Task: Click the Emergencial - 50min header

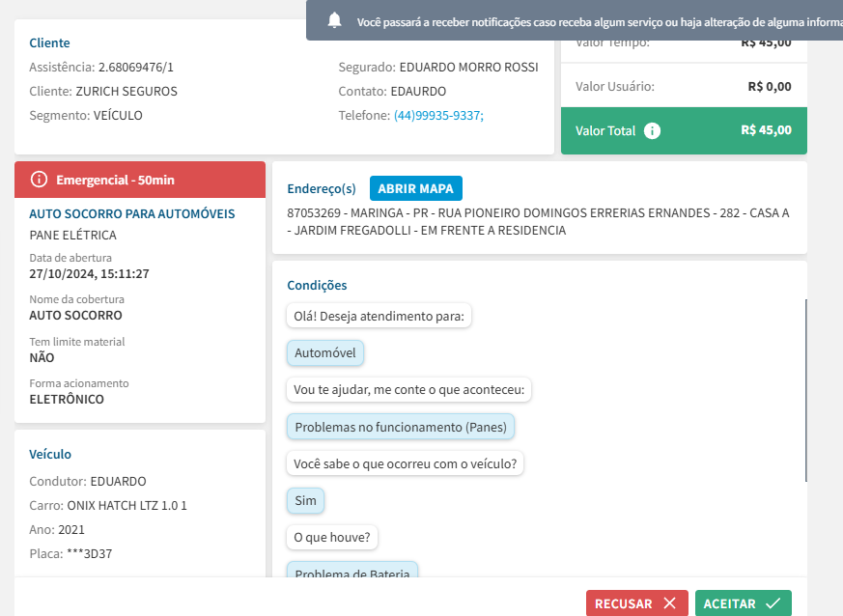Action: pyautogui.click(x=140, y=180)
